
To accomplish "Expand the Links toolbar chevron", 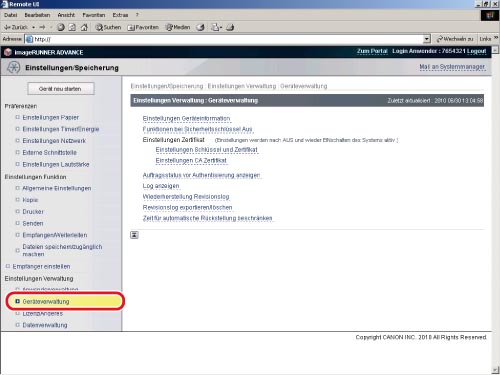I will 496,38.
